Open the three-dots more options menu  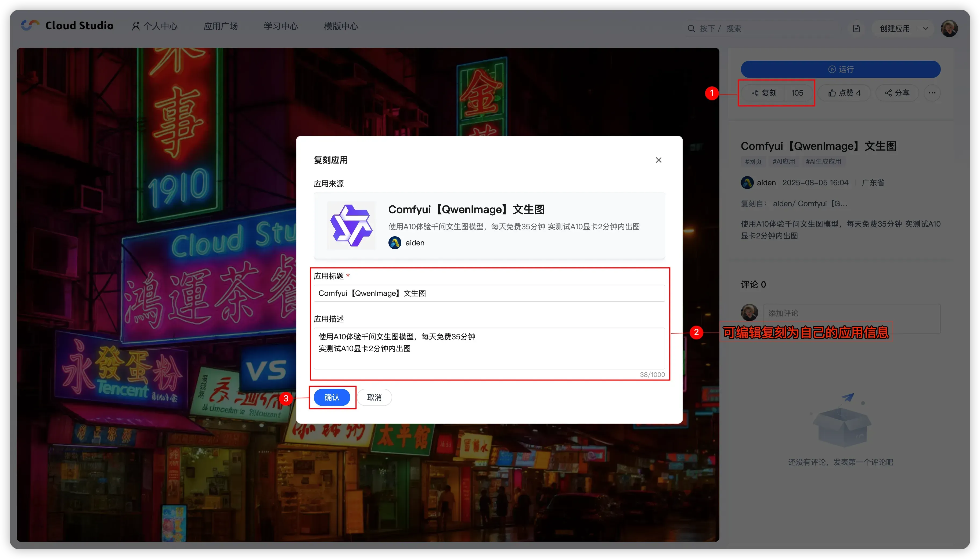932,93
